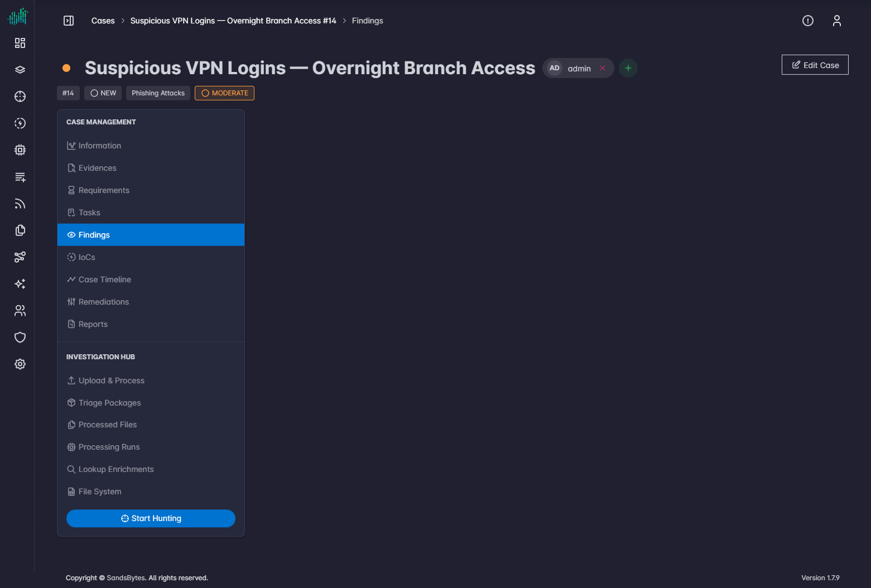Viewport: 871px width, 588px height.
Task: Add an assignee with green plus button
Action: click(628, 68)
